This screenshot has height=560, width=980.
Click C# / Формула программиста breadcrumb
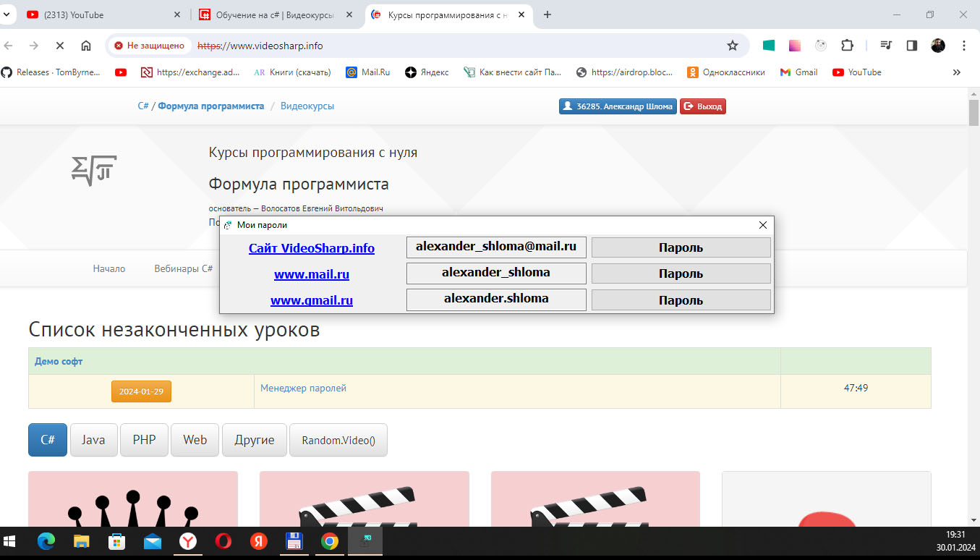[x=201, y=106]
